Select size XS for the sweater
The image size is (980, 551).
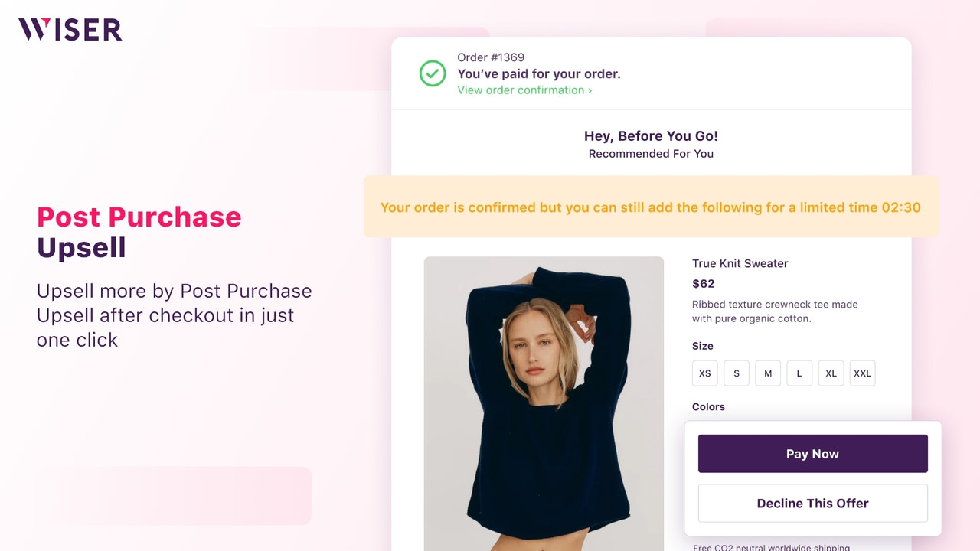pyautogui.click(x=704, y=373)
